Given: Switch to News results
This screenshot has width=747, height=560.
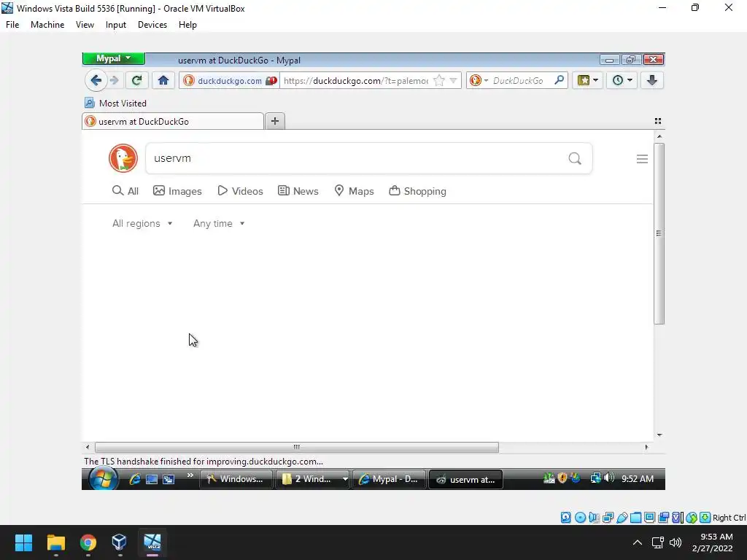Looking at the screenshot, I should click(298, 191).
